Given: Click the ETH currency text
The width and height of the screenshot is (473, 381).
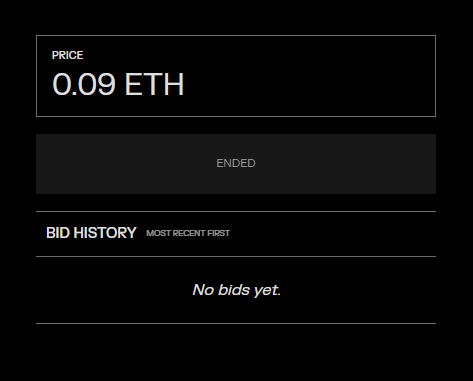Looking at the screenshot, I should (x=154, y=84).
